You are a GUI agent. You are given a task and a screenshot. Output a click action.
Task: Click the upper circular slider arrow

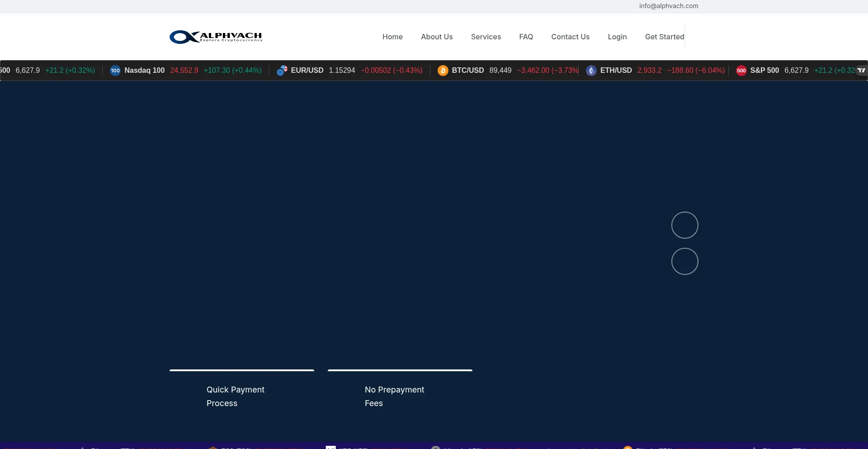pyautogui.click(x=684, y=225)
